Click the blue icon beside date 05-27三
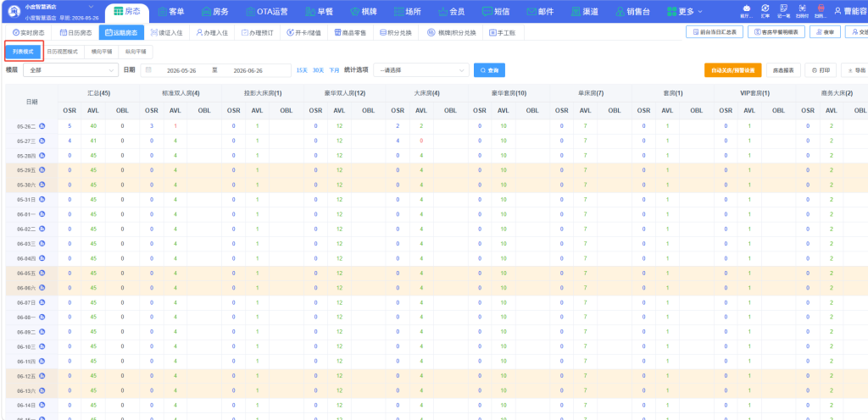This screenshot has width=868, height=420. (42, 141)
